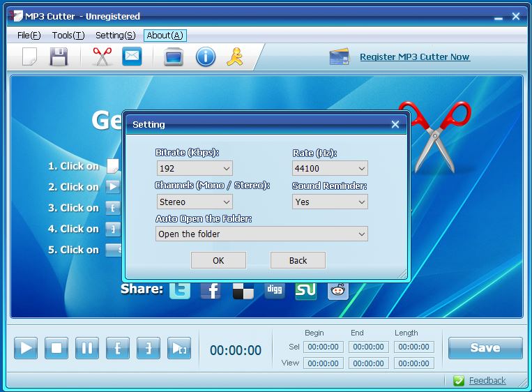Expand the Auto Open the Folder dropdown
This screenshot has height=392, width=532.
point(261,234)
